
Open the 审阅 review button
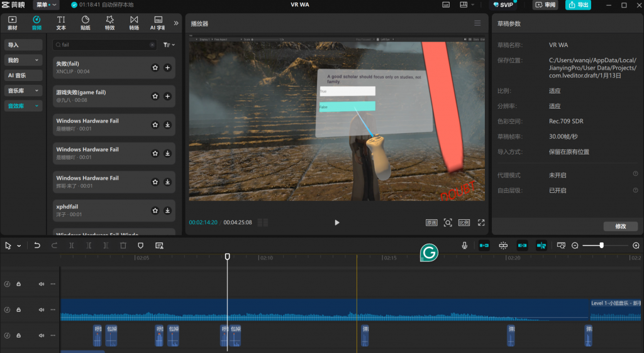point(546,5)
